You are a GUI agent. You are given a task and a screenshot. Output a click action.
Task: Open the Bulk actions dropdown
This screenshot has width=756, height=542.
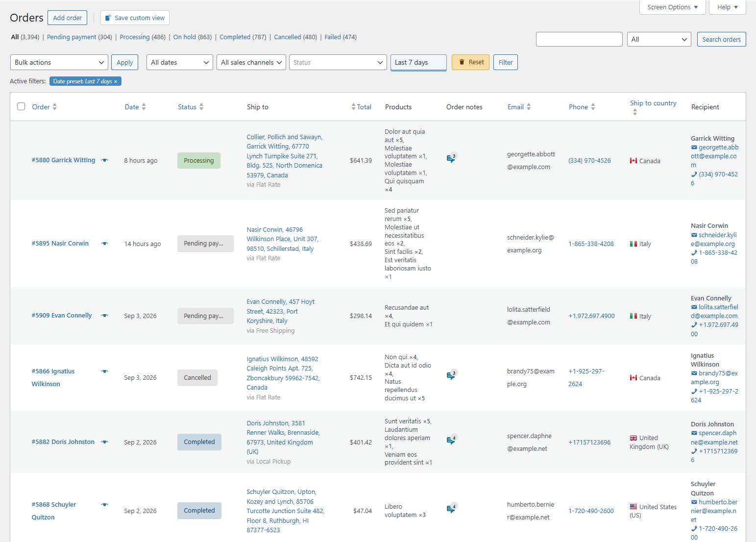point(59,62)
